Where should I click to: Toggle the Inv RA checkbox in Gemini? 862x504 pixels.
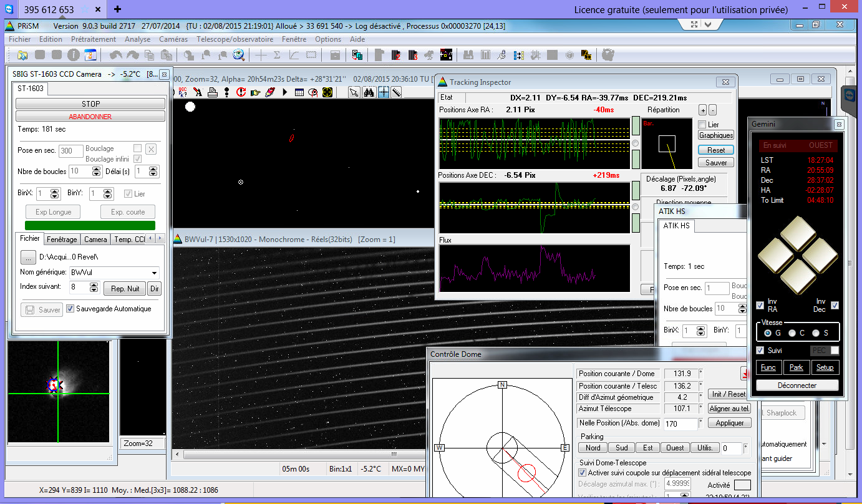tap(760, 305)
